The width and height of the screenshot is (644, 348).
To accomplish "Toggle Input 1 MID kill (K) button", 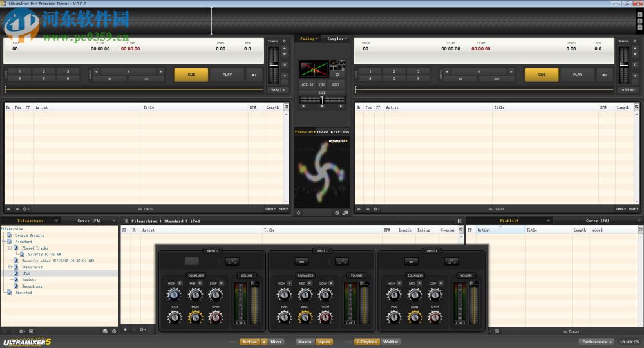I will click(200, 283).
